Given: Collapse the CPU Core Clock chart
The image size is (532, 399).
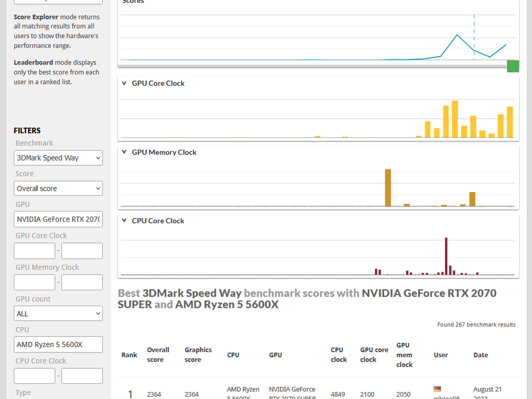Looking at the screenshot, I should click(124, 221).
